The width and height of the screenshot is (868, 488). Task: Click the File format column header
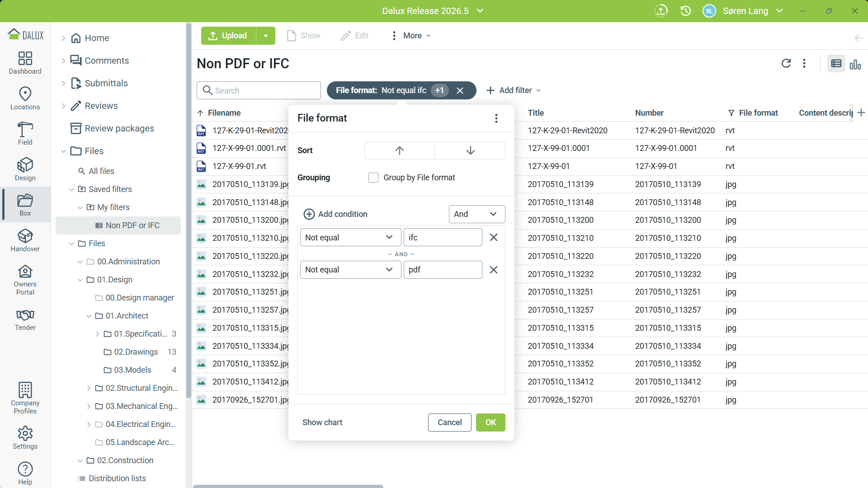coord(758,113)
